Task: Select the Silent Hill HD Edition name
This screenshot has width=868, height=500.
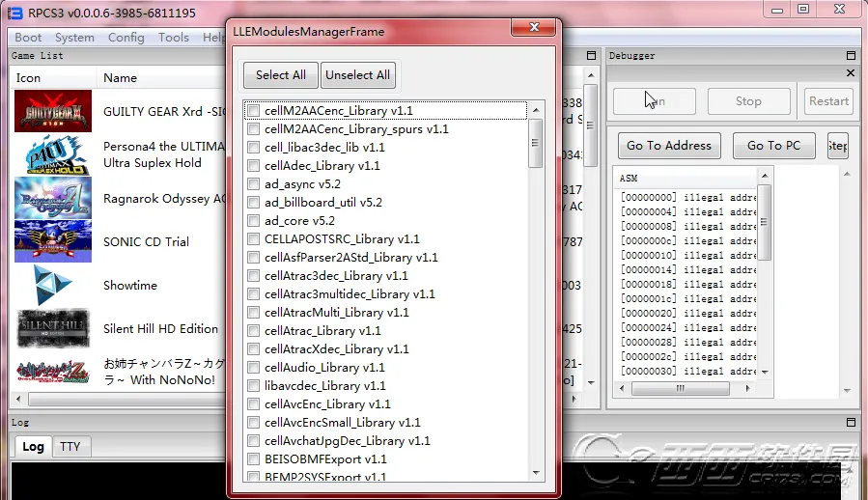Action: coord(160,329)
